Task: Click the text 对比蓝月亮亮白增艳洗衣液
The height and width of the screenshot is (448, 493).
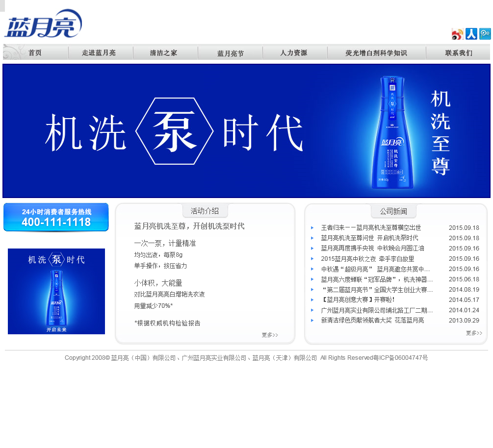Action: coord(169,295)
